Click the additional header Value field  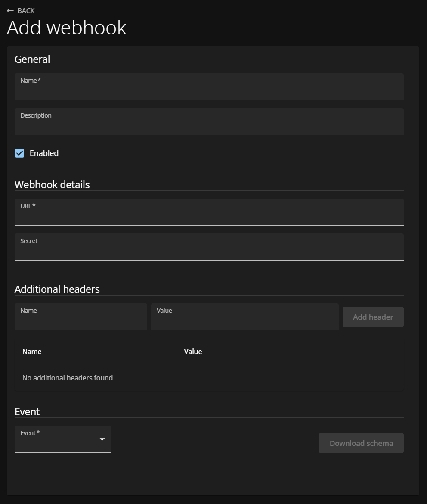245,317
